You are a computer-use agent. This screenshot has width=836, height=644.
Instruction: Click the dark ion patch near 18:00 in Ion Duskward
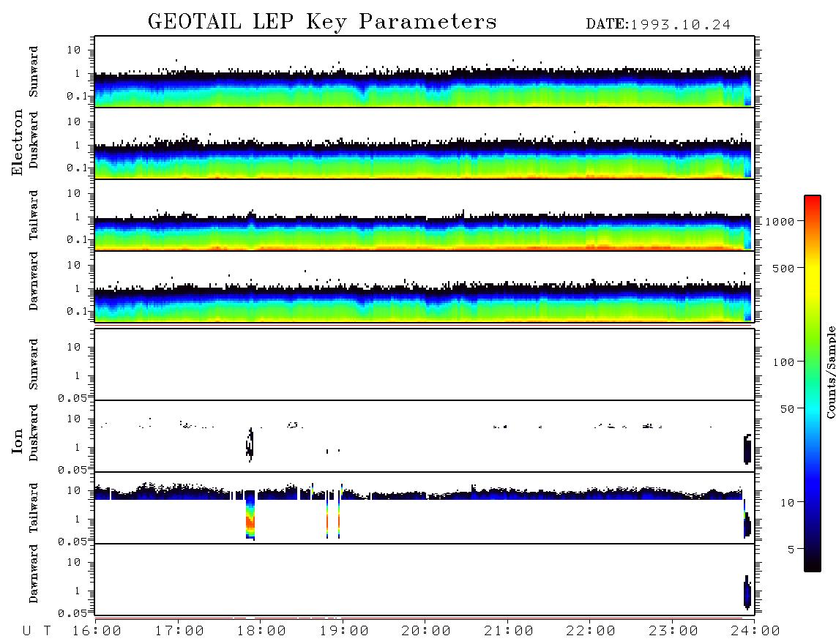(x=250, y=443)
